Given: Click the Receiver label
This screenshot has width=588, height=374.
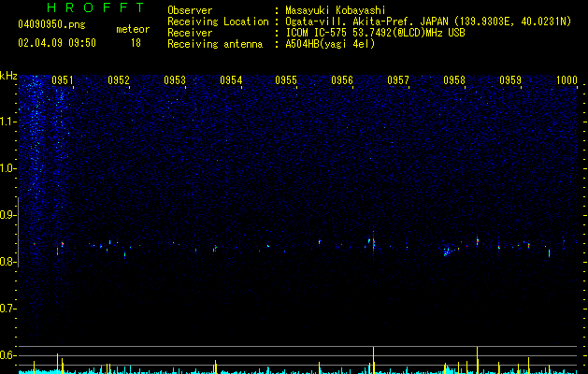Looking at the screenshot, I should coord(190,33).
